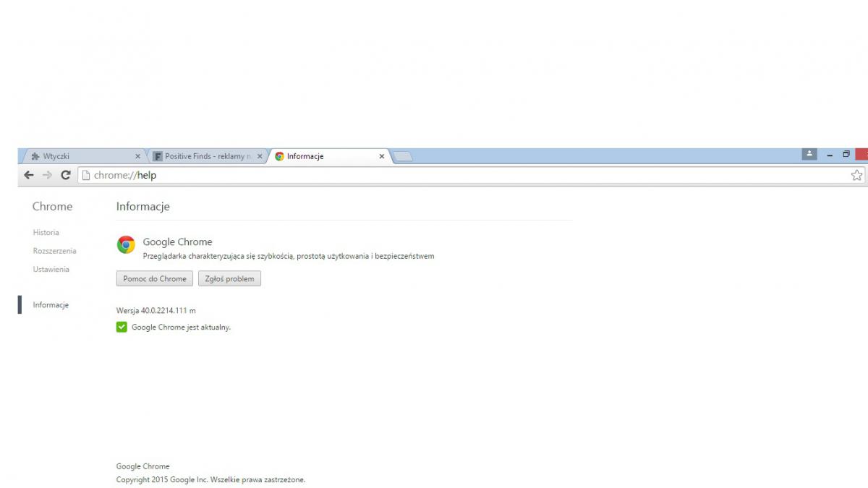The image size is (868, 488).
Task: Click the Google Chrome logo on the page
Action: pyautogui.click(x=126, y=244)
